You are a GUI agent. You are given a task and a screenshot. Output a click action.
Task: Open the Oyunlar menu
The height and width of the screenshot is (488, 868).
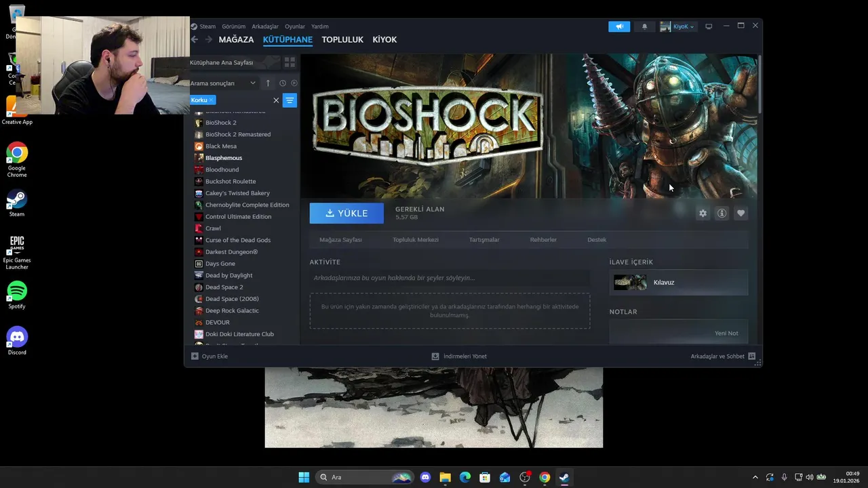[295, 26]
